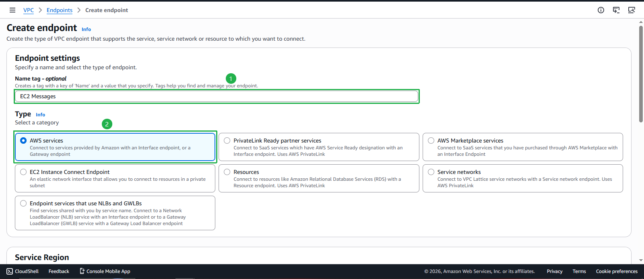
Task: Click 'Select a category' text
Action: (37, 123)
